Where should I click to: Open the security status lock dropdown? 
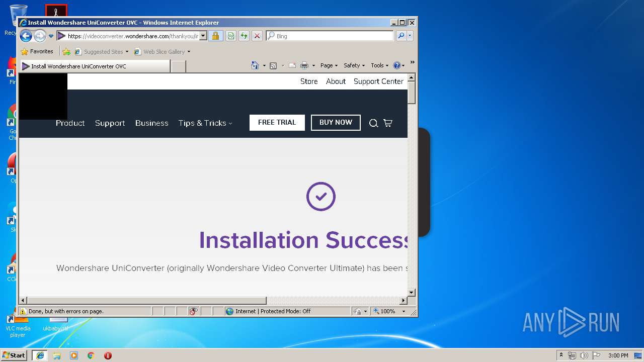point(360,311)
